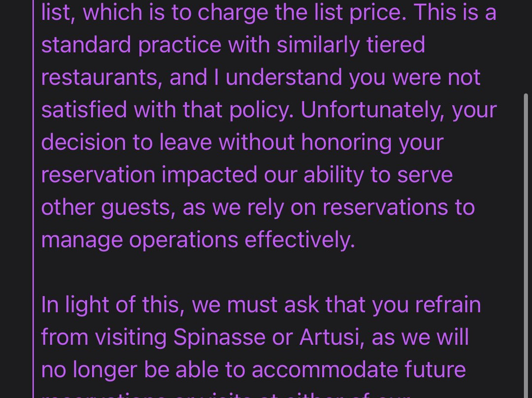Image resolution: width=532 pixels, height=398 pixels.
Task: Click the word "refrain" in second paragraph
Action: [448, 305]
